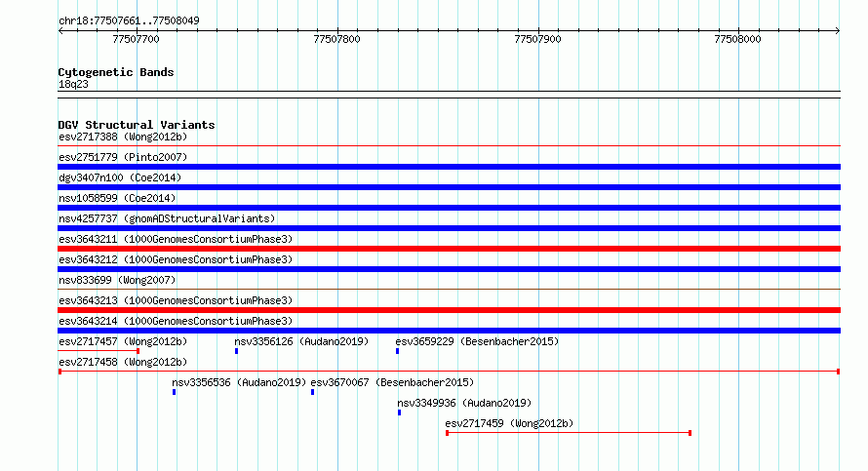Screen dimensions: 868x471
Task: Click the esv2717457 short red line
Action: [x=99, y=351]
